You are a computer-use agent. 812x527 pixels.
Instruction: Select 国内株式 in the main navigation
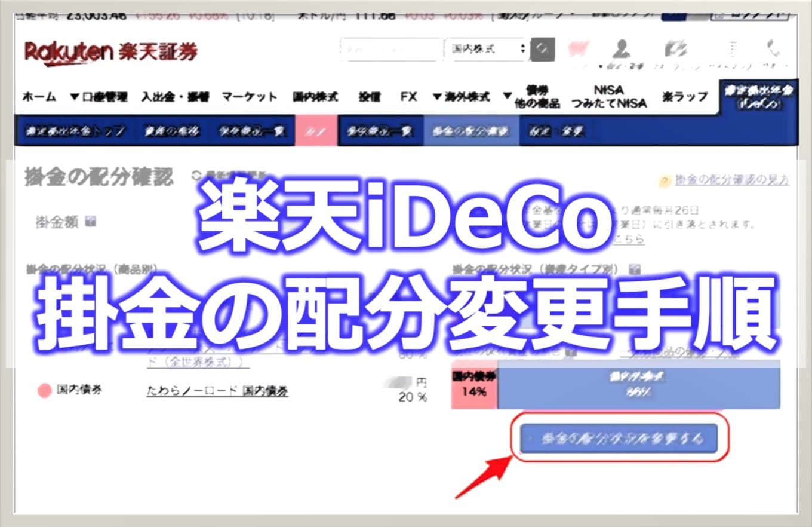315,97
